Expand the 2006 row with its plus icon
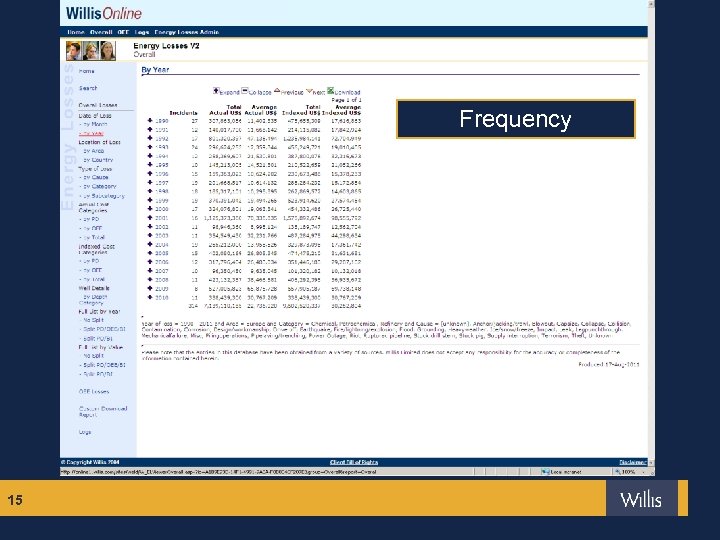The width and height of the screenshot is (720, 540). (x=150, y=262)
